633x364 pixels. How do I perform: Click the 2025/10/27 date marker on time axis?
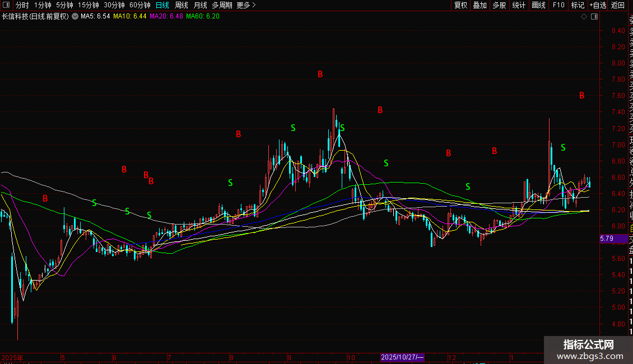(402, 357)
